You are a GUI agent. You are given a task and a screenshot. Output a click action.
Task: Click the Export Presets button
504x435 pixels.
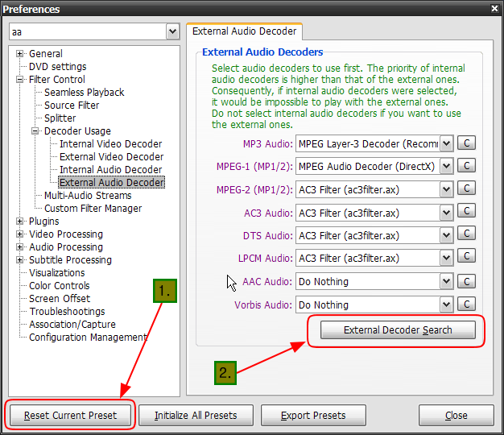tap(313, 416)
